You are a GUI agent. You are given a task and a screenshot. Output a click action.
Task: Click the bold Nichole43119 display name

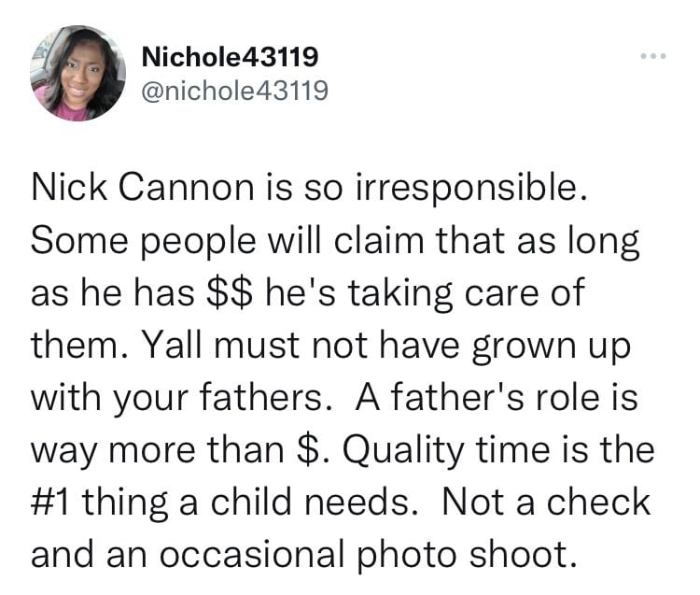click(230, 57)
